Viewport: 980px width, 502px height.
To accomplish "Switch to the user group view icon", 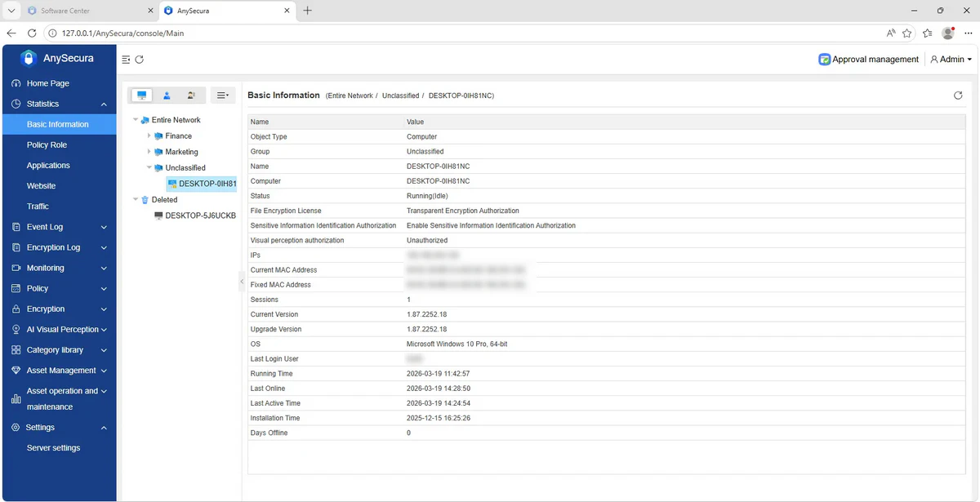I will (190, 95).
